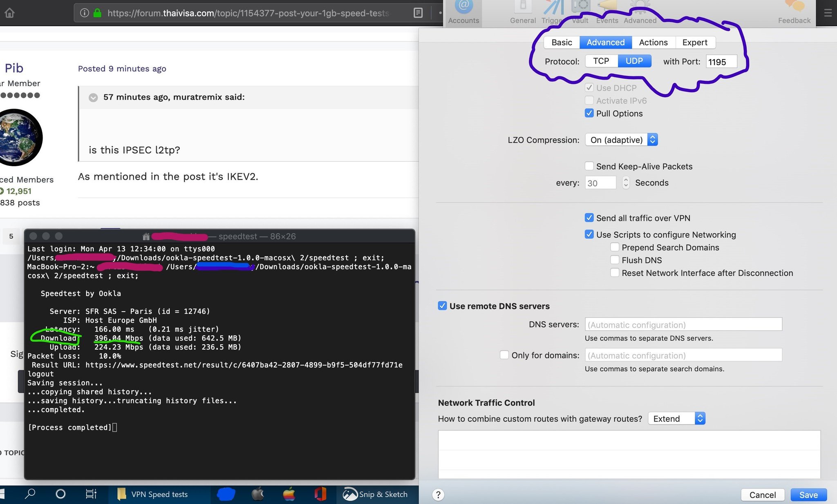Screen dimensions: 837x504
Task: Switch to the Basic tab
Action: pyautogui.click(x=562, y=42)
